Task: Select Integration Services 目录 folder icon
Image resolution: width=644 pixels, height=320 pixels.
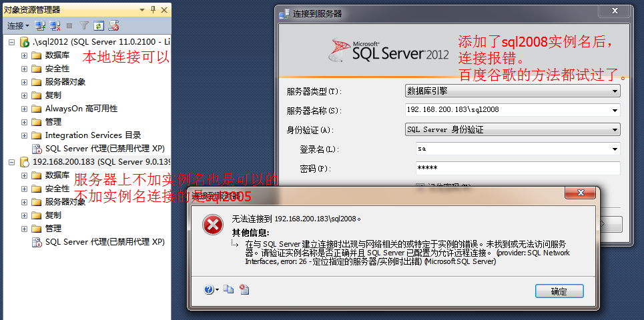Action: click(37, 135)
